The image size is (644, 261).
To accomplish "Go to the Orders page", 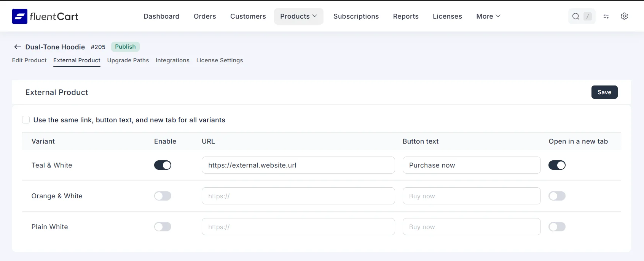I will [x=205, y=16].
